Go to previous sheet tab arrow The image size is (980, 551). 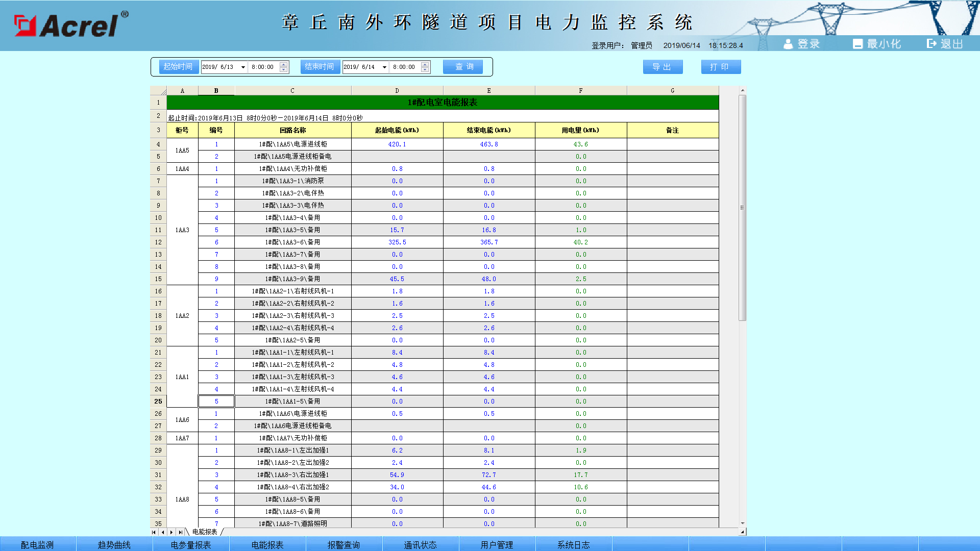click(x=163, y=532)
